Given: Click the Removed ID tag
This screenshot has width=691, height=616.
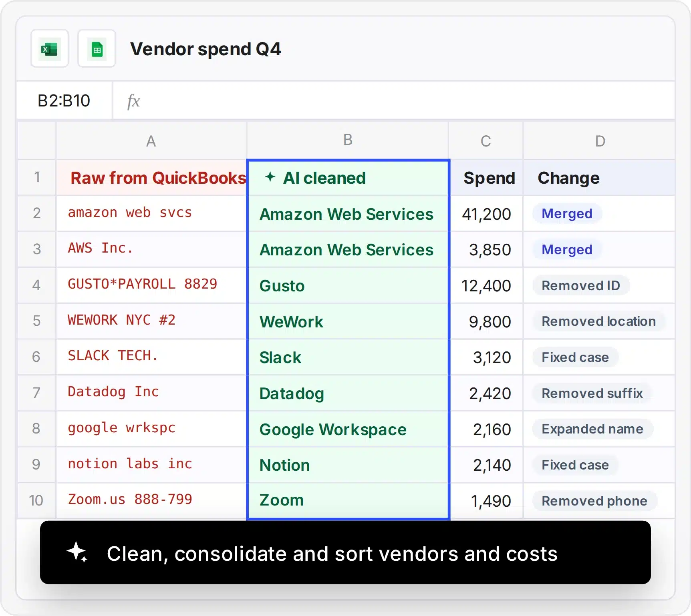Looking at the screenshot, I should pos(581,285).
